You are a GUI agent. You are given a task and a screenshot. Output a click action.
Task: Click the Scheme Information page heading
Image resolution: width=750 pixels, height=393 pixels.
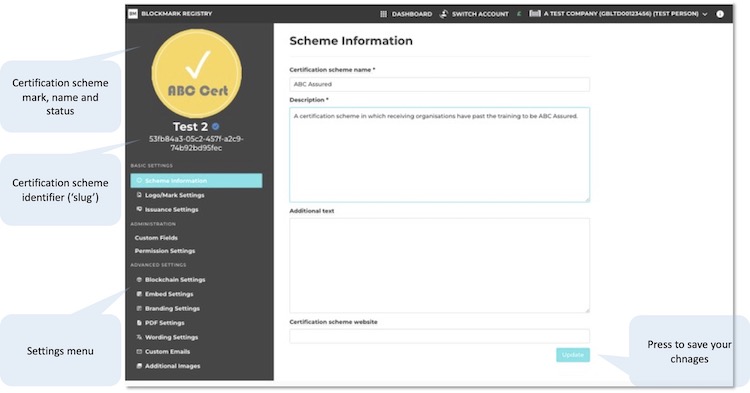[351, 41]
